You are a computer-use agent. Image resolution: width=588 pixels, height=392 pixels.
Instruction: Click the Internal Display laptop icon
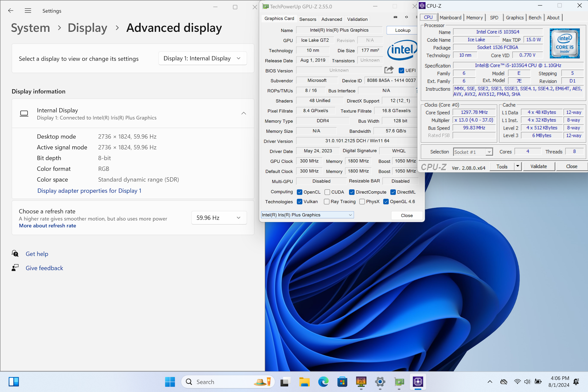click(x=24, y=114)
